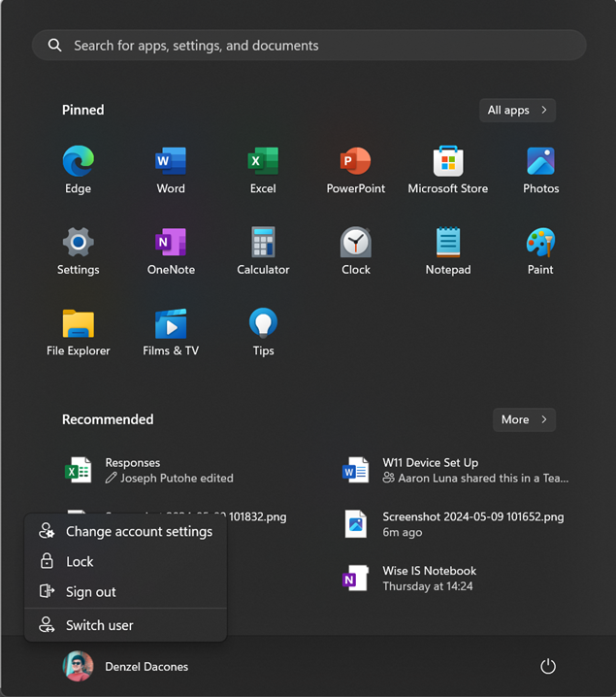Open the Settings gear app

coord(79,242)
